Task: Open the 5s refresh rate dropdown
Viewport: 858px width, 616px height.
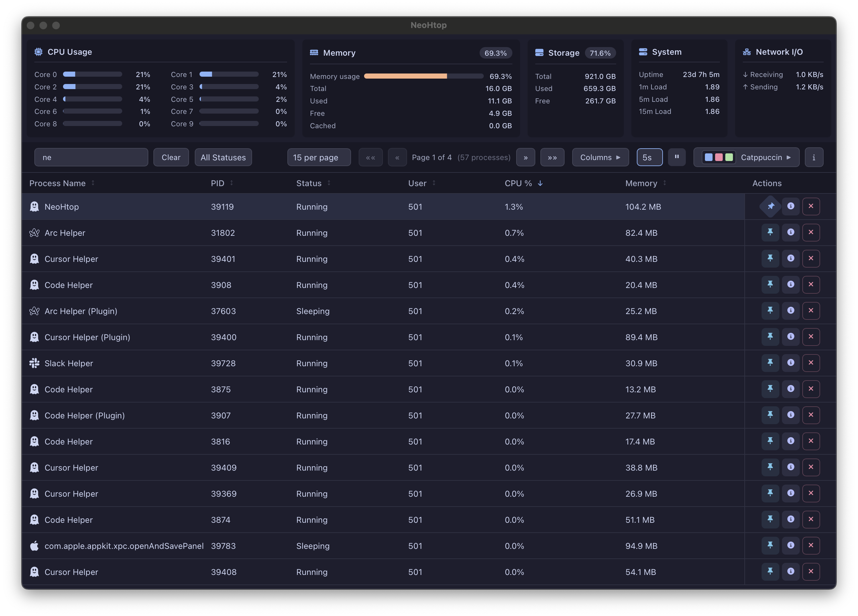Action: coord(650,157)
